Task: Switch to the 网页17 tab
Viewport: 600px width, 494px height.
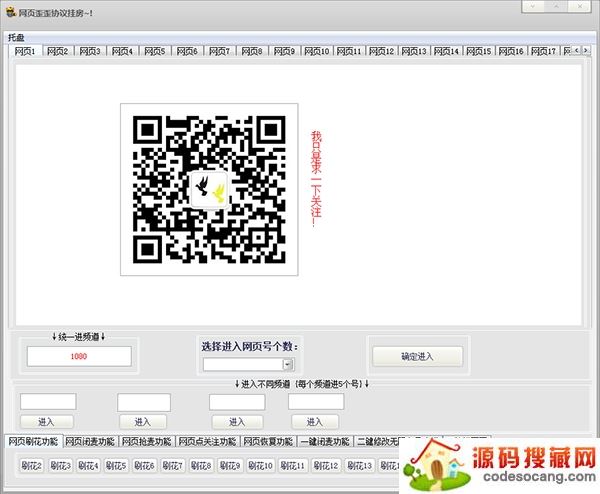Action: (x=543, y=51)
